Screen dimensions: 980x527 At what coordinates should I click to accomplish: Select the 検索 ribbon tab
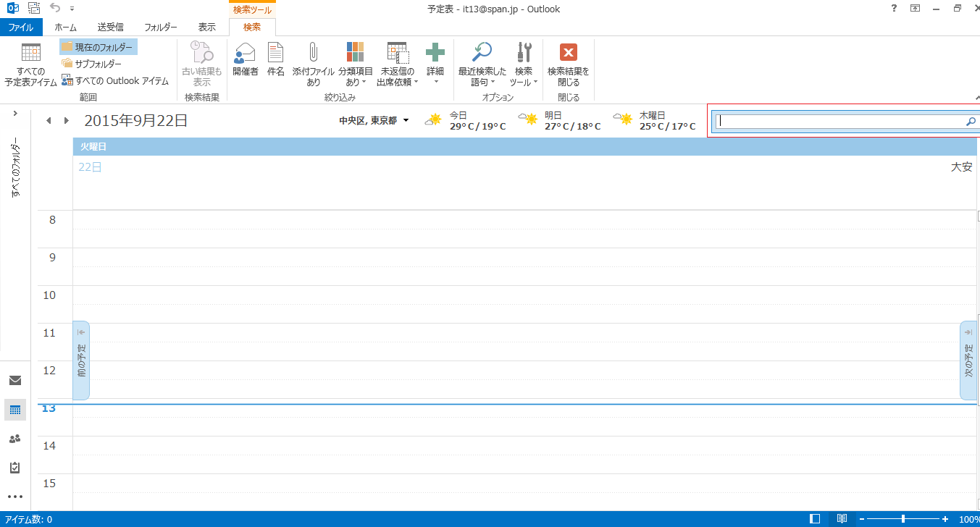click(x=252, y=28)
